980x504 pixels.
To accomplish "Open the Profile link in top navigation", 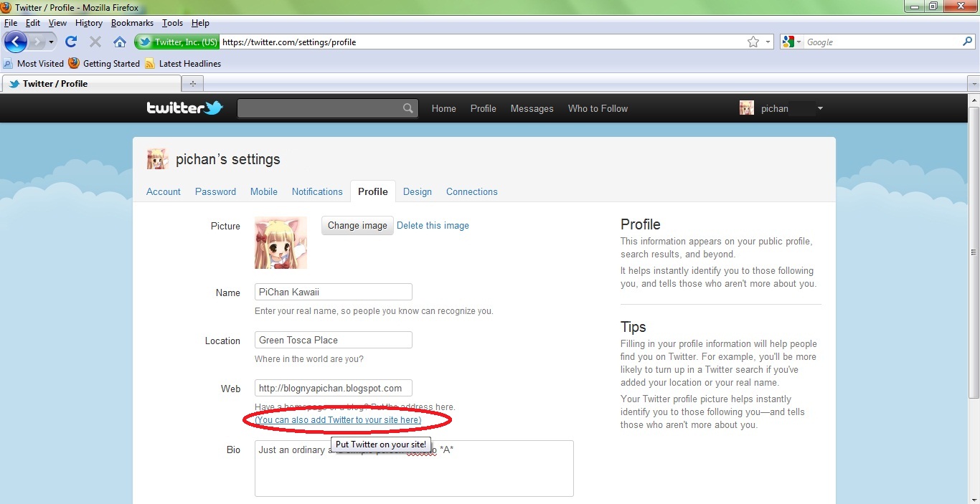I will click(484, 108).
